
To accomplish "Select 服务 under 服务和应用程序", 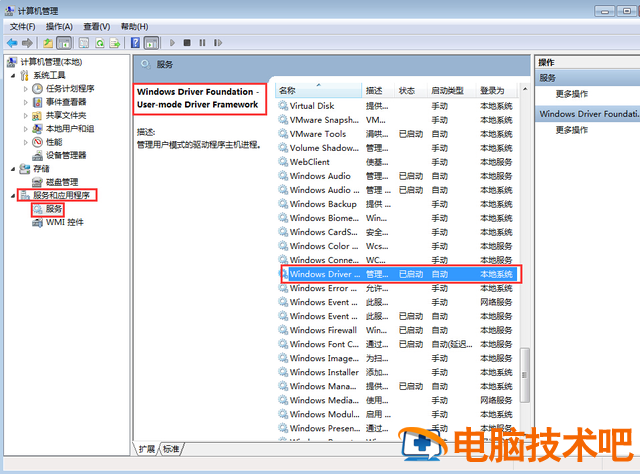I will pyautogui.click(x=54, y=209).
